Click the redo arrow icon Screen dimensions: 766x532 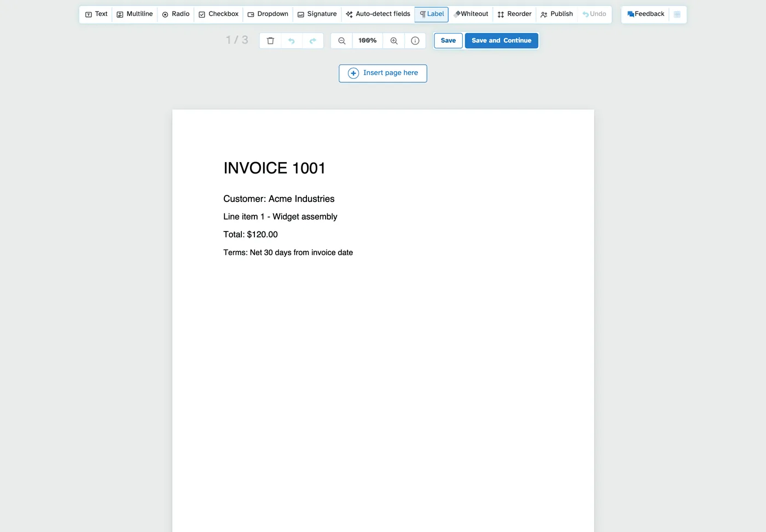[313, 41]
